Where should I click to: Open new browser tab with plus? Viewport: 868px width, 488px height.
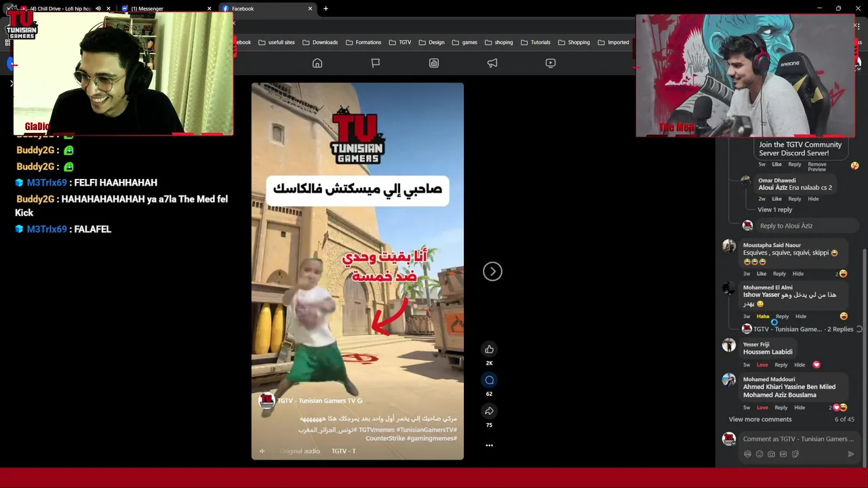pyautogui.click(x=325, y=8)
